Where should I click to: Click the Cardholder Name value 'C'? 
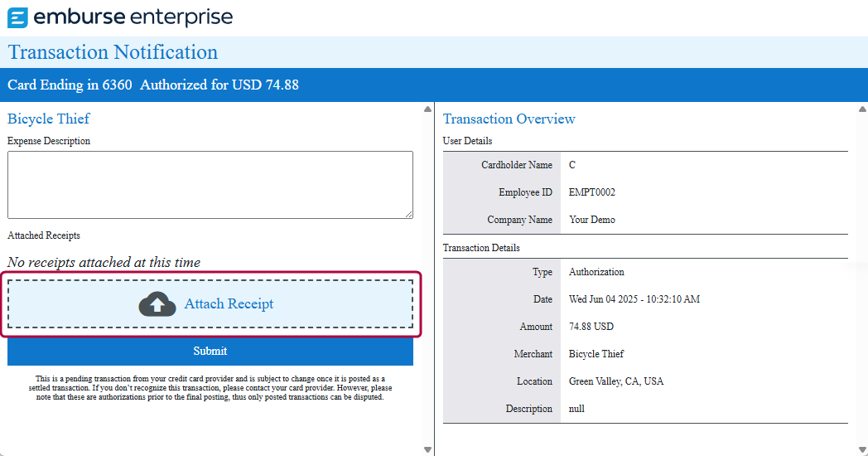pyautogui.click(x=571, y=165)
